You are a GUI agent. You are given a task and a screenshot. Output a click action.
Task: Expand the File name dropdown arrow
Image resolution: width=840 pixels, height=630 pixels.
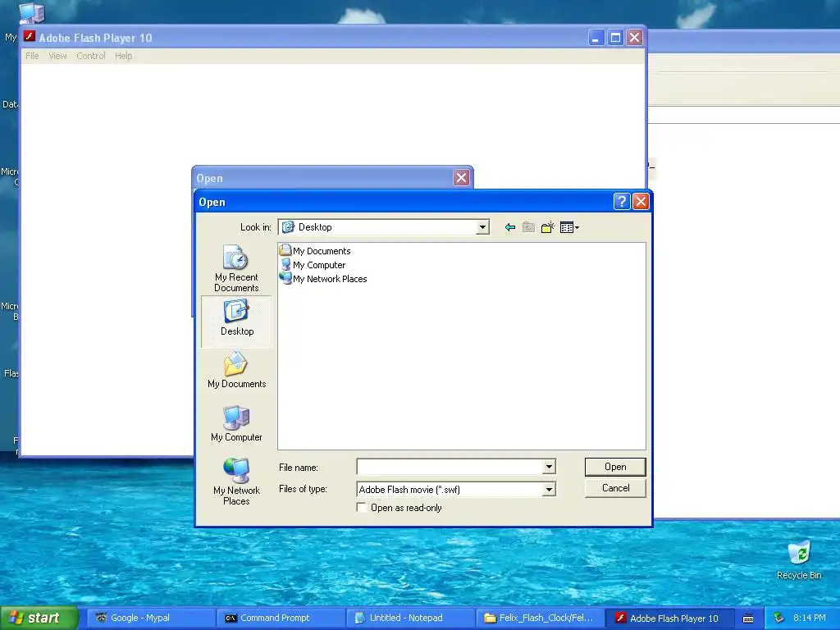pos(549,467)
